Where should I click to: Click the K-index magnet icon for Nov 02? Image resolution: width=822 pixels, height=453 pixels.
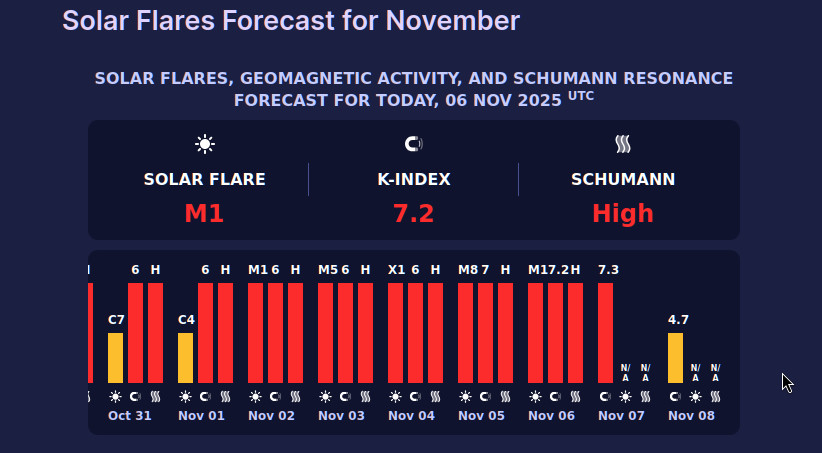pos(275,396)
